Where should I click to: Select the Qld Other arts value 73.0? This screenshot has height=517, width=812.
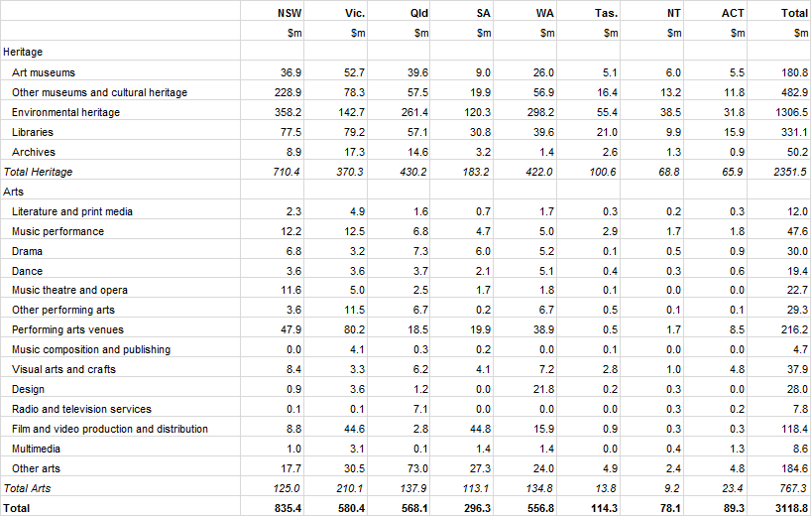coord(417,468)
